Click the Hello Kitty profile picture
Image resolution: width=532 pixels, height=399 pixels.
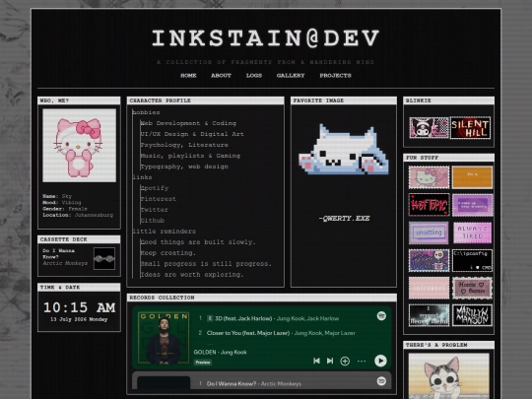(79, 146)
